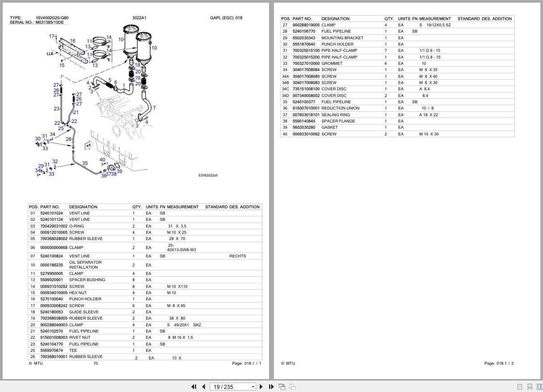This screenshot has width=543, height=392.
Task: Go to the next page
Action: point(261,387)
